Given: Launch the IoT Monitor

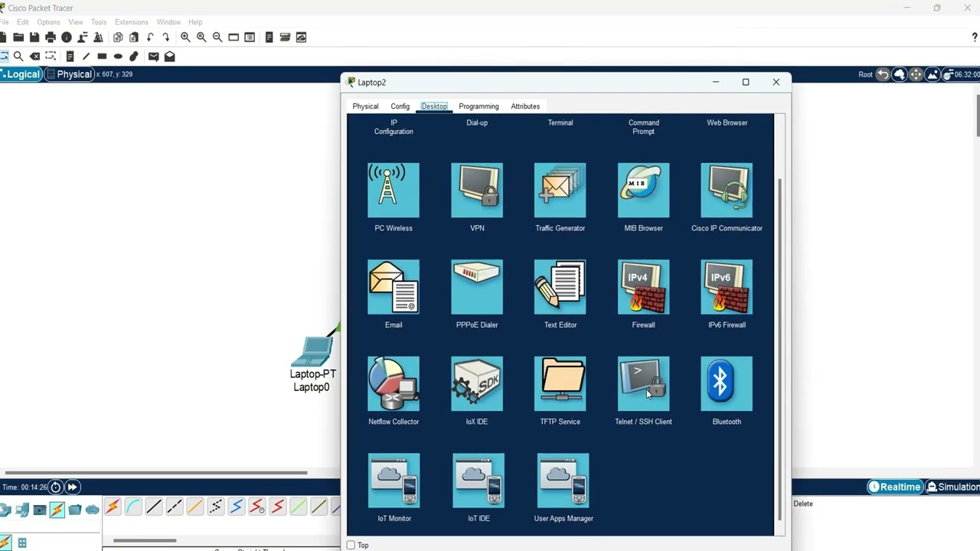Looking at the screenshot, I should [394, 481].
